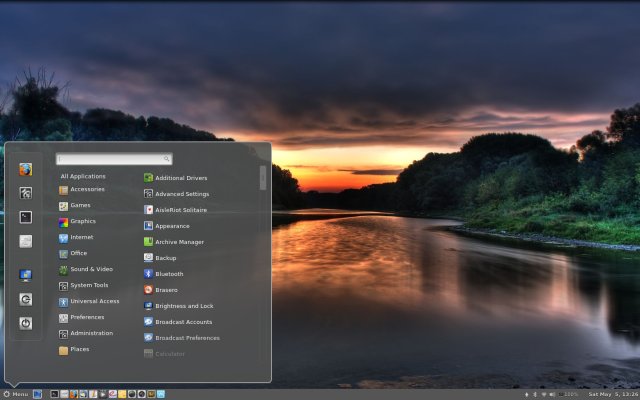Open the Graphics category
The height and width of the screenshot is (400, 640).
(77, 221)
